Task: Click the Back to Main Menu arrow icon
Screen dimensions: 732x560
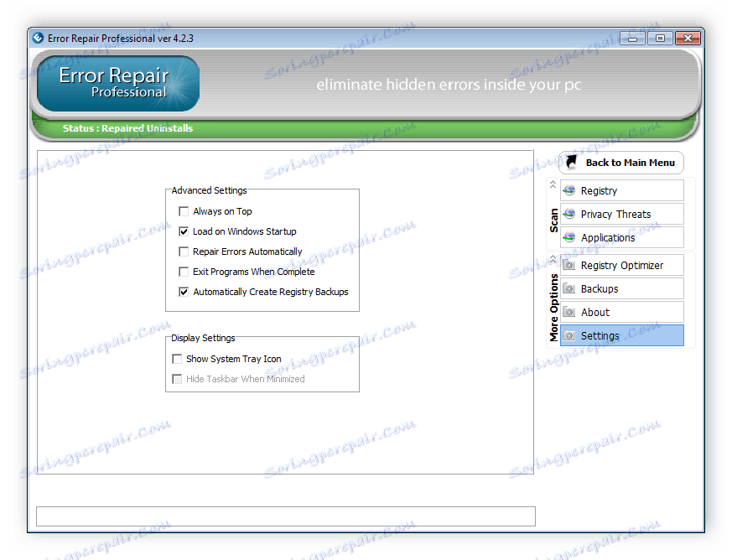Action: point(571,162)
